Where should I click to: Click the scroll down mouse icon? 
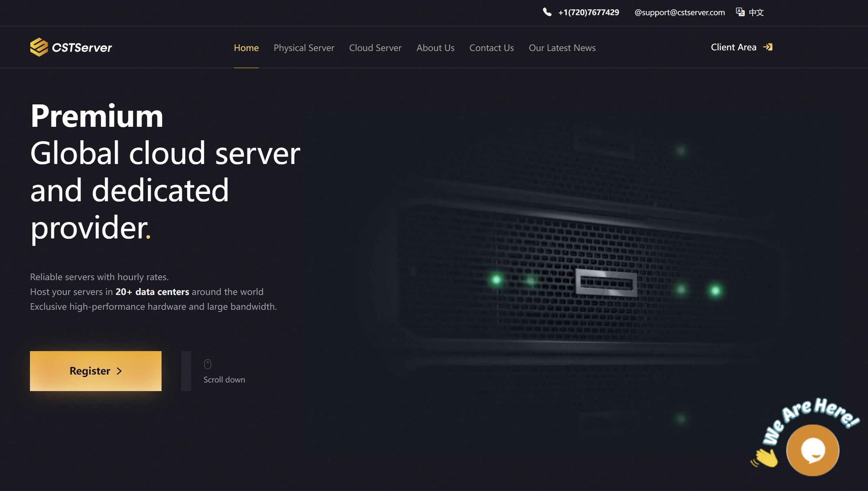click(x=207, y=363)
